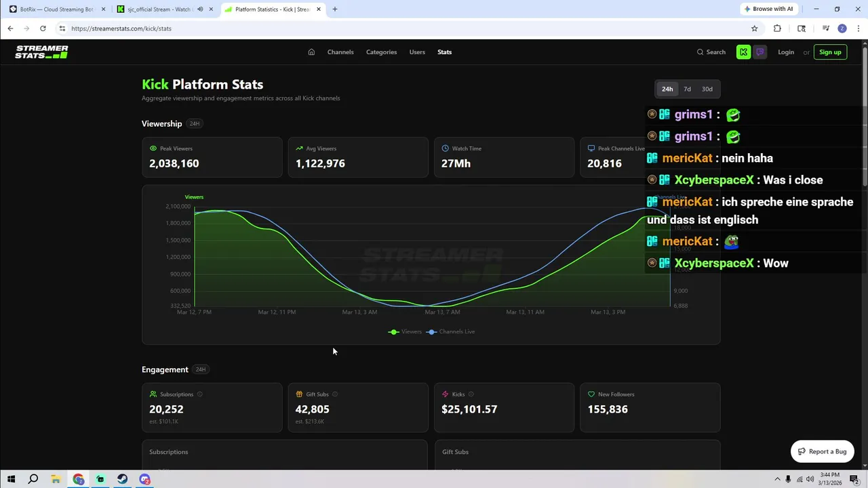
Task: Click the Avg Viewers trend icon
Action: (299, 148)
